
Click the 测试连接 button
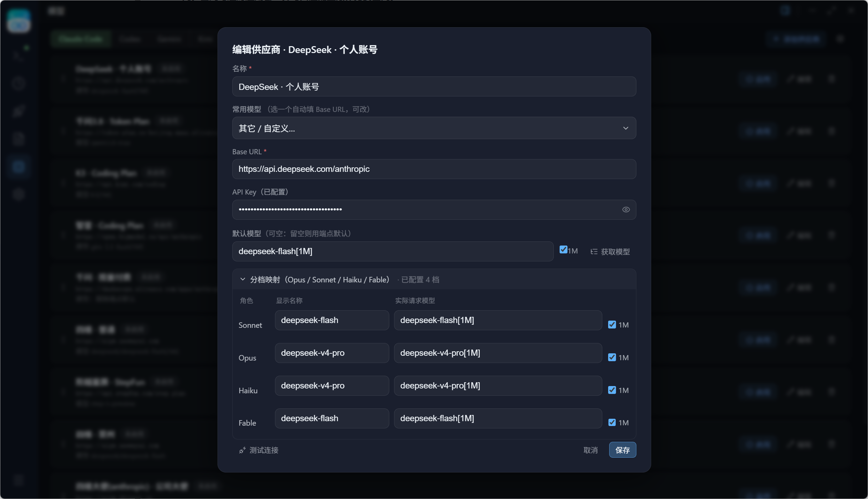click(x=259, y=450)
